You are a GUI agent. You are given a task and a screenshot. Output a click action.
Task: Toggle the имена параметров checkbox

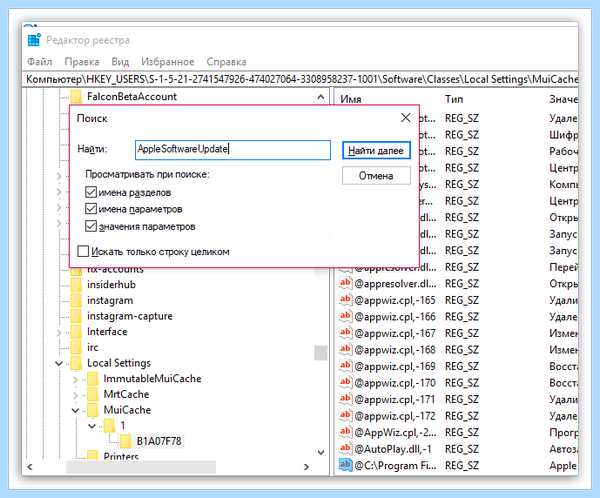click(x=91, y=209)
